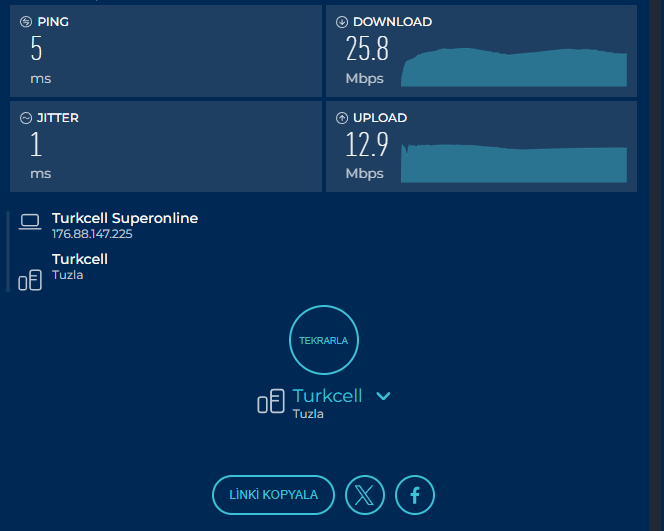Click Tuzla under the server selector
664x531 pixels.
(308, 414)
